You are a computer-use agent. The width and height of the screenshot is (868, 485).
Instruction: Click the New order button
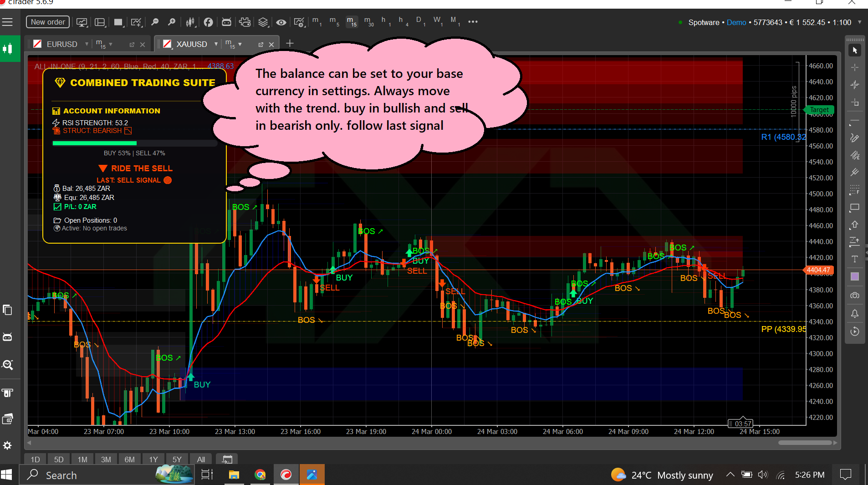coord(48,22)
